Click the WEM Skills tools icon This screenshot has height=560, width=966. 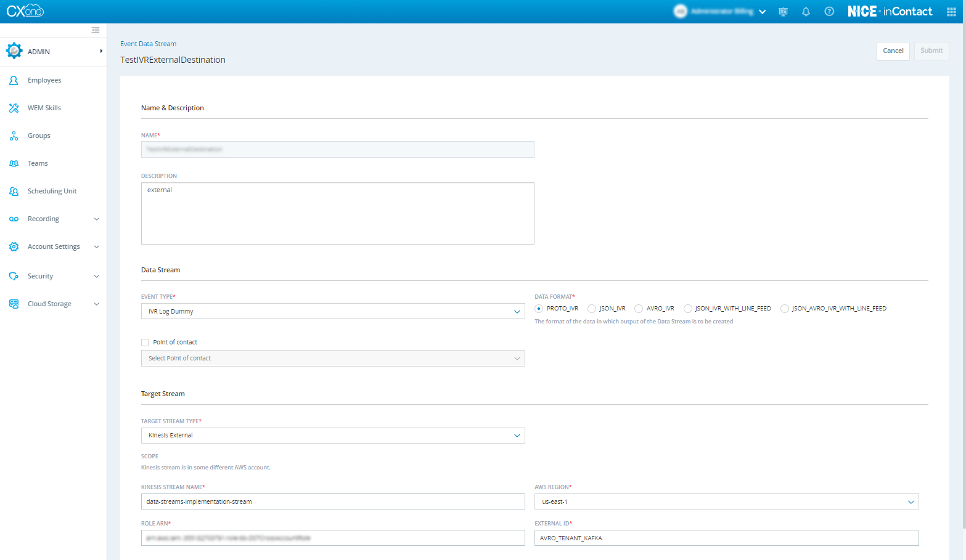pyautogui.click(x=14, y=108)
